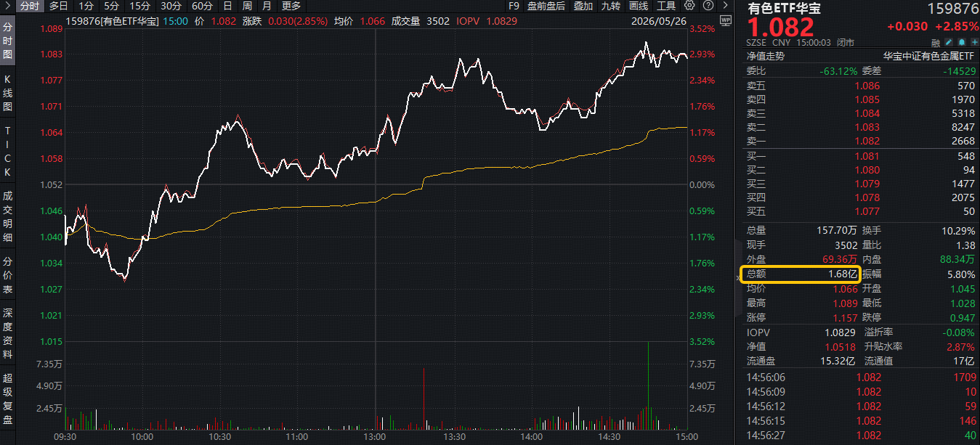Open 成交明细 in left sidebar
Screen dimensions: 980x445
[x=8, y=216]
